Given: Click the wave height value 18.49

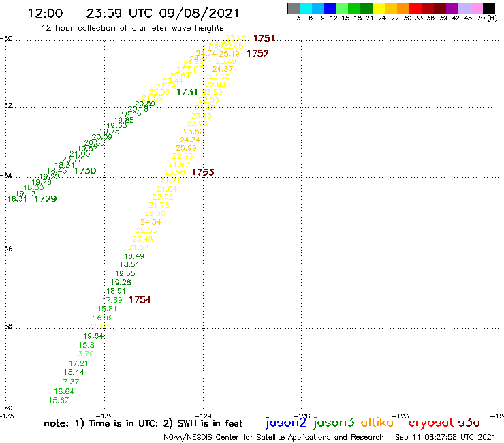Looking at the screenshot, I should [x=134, y=256].
